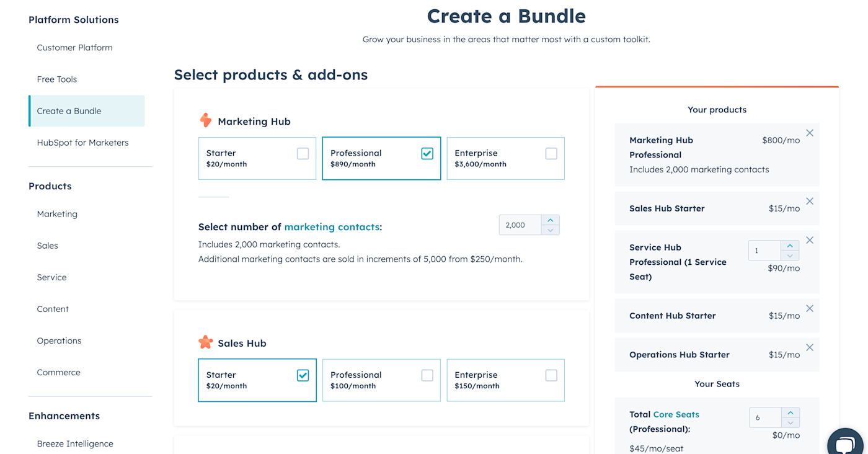Click the Your products heading
This screenshot has height=454, width=868.
[x=717, y=110]
